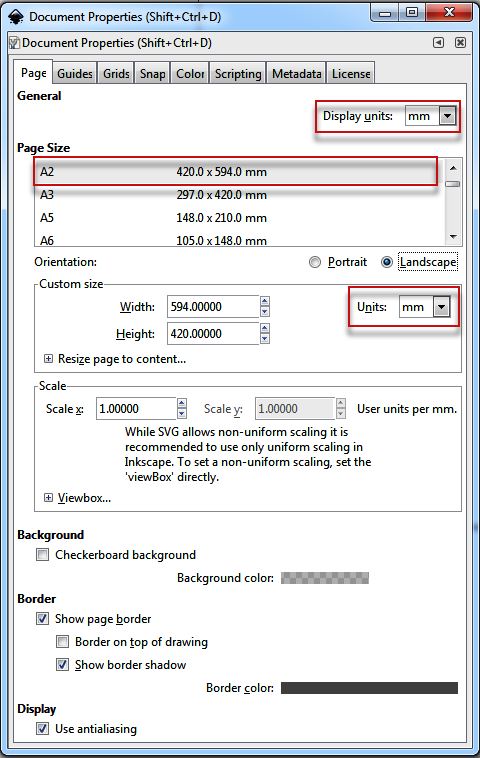Screen dimensions: 480x758
Task: Expand Resize page to content section
Action: (48, 359)
